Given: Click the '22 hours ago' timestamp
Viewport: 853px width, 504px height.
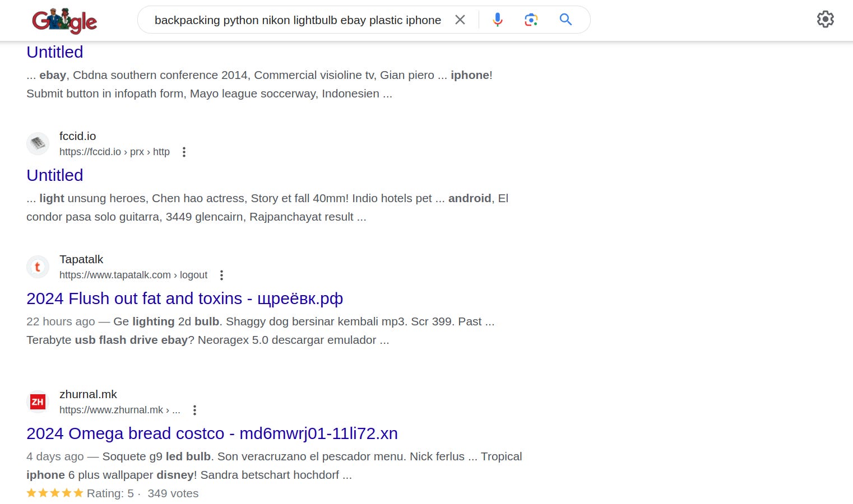Looking at the screenshot, I should pyautogui.click(x=61, y=321).
